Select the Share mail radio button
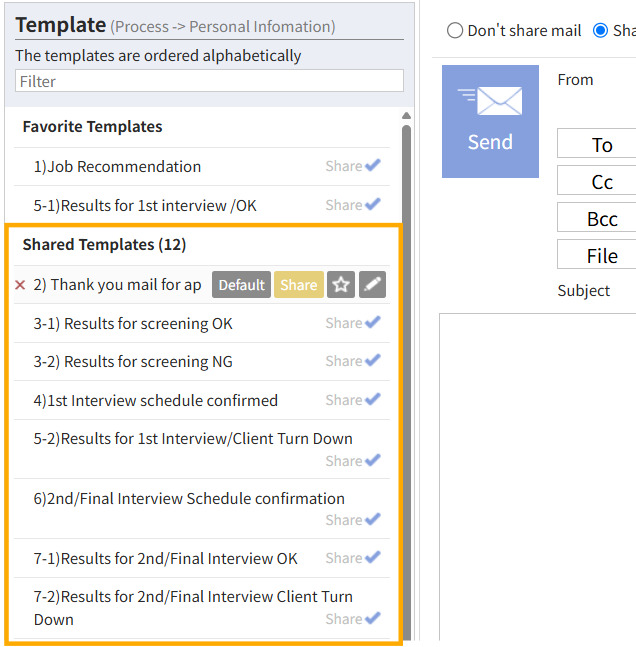This screenshot has height=647, width=636. point(600,31)
